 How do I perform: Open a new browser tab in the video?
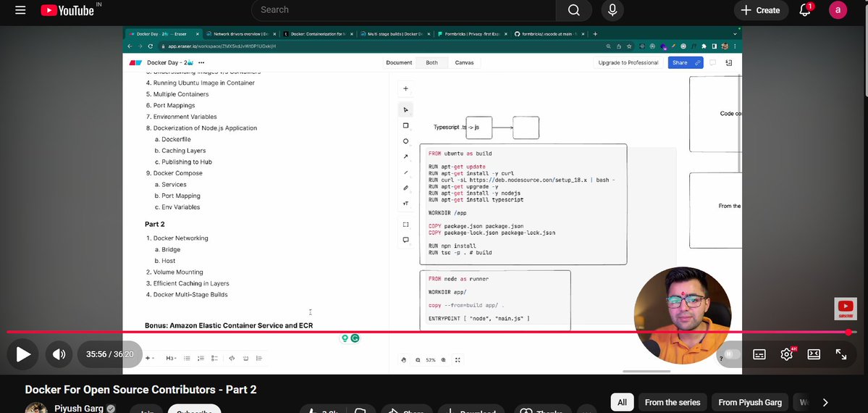tap(595, 34)
